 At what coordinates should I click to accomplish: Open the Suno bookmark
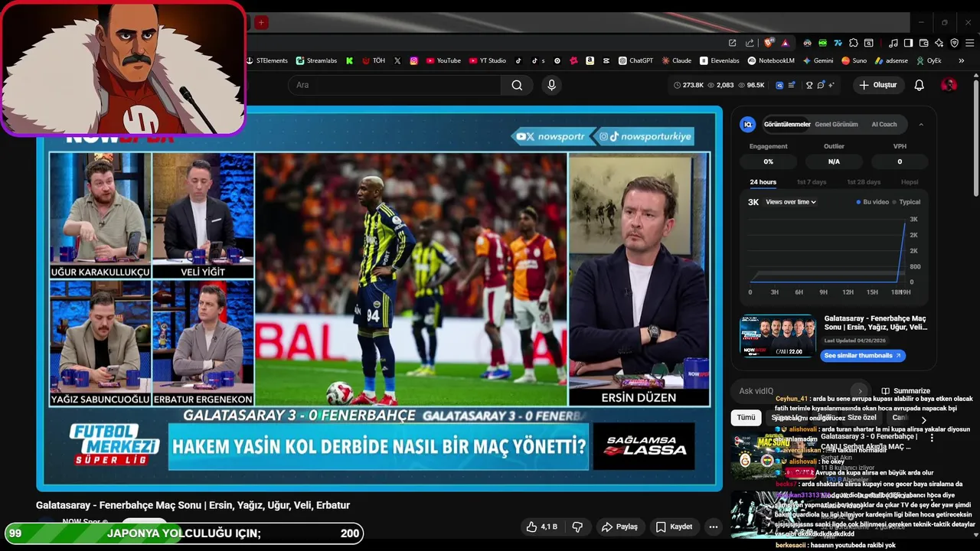tap(854, 60)
